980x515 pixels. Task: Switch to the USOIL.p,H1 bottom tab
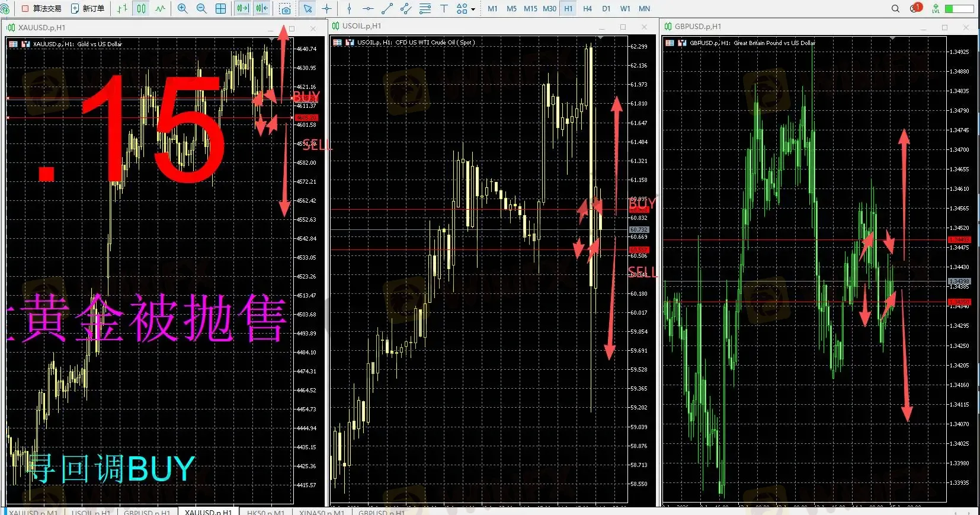(91, 512)
